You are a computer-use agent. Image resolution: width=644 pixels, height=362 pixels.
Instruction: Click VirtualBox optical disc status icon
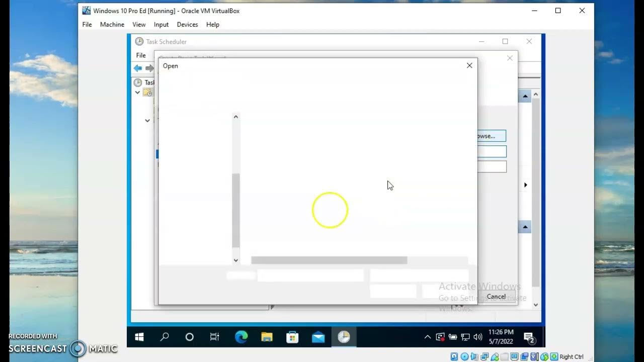tap(464, 356)
